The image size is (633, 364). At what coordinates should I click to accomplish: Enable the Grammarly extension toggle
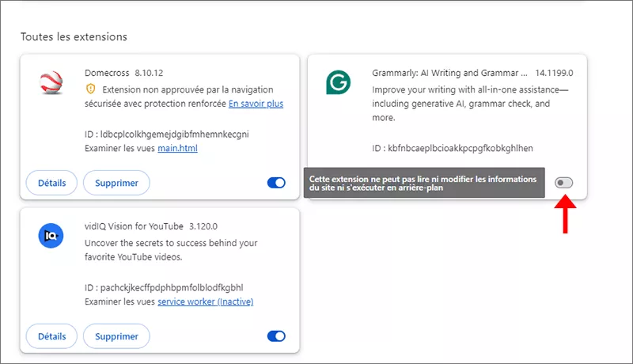[x=563, y=183]
